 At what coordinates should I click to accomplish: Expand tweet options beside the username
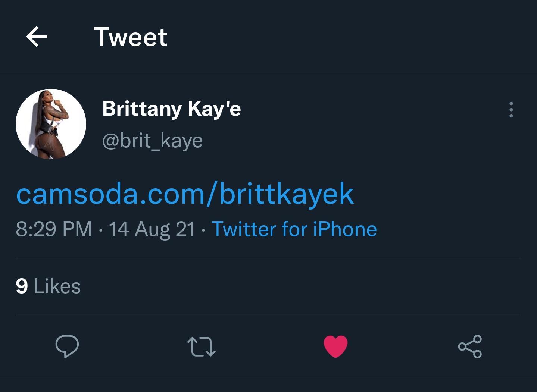[511, 110]
